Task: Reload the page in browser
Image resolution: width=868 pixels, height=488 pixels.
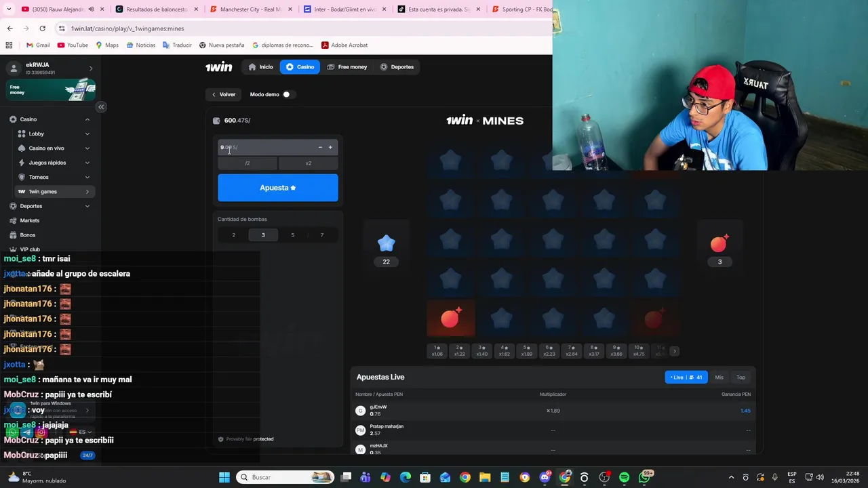Action: click(x=42, y=28)
